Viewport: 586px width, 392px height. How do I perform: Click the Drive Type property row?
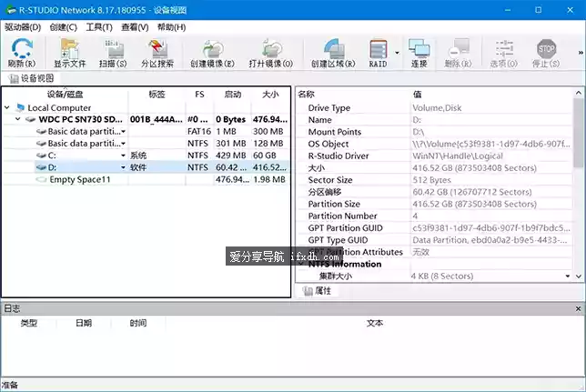pyautogui.click(x=435, y=108)
